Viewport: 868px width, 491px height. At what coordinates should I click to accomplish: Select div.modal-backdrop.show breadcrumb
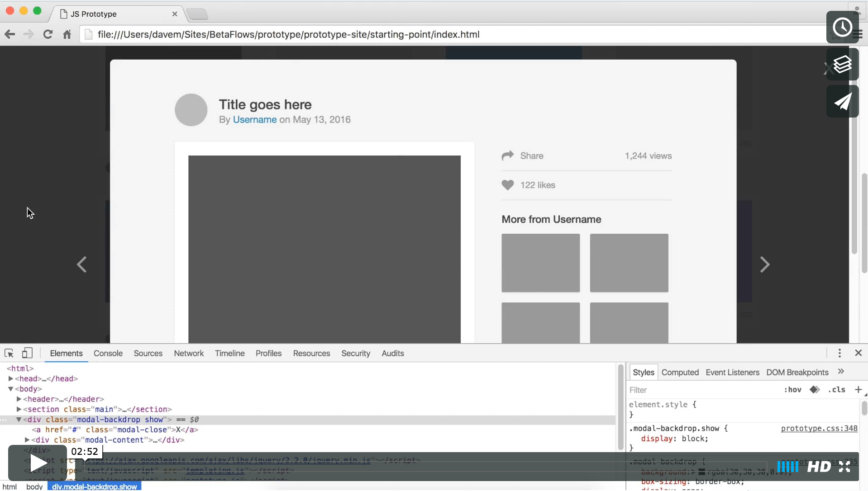point(95,486)
